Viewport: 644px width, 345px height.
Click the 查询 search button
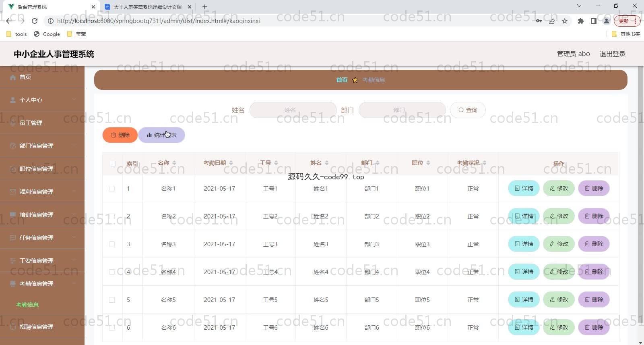[468, 110]
